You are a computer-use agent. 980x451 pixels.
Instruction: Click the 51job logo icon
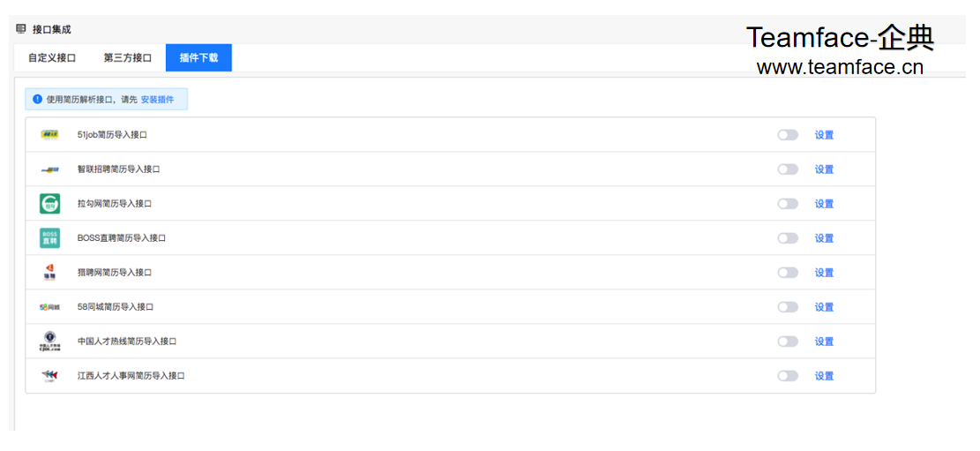(49, 134)
